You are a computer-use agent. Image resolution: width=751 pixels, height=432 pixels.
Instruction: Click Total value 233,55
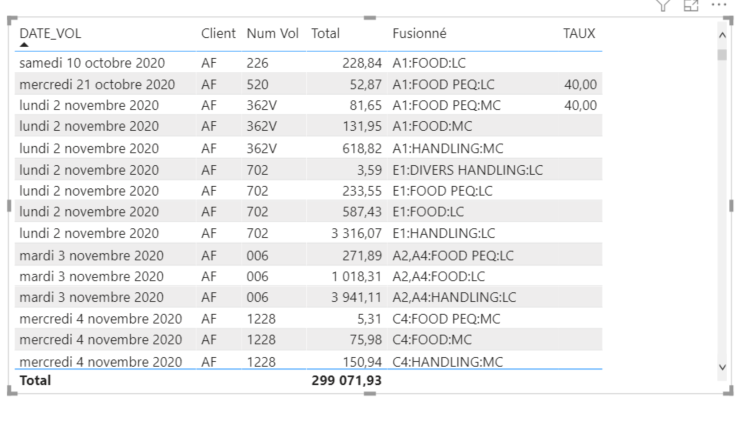362,191
